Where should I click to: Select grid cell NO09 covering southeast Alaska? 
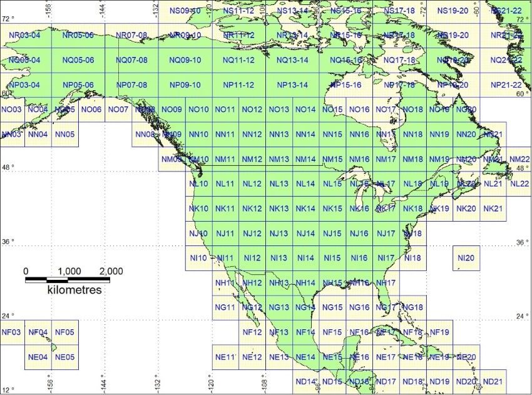click(x=172, y=108)
